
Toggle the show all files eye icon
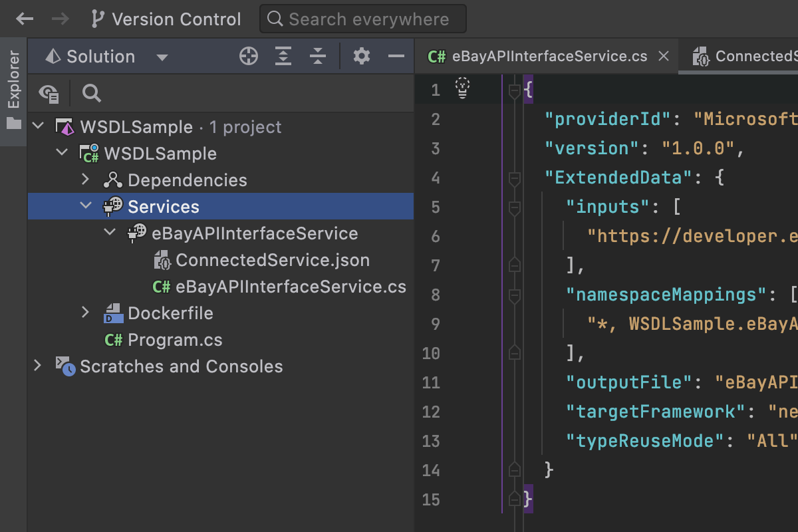click(49, 94)
